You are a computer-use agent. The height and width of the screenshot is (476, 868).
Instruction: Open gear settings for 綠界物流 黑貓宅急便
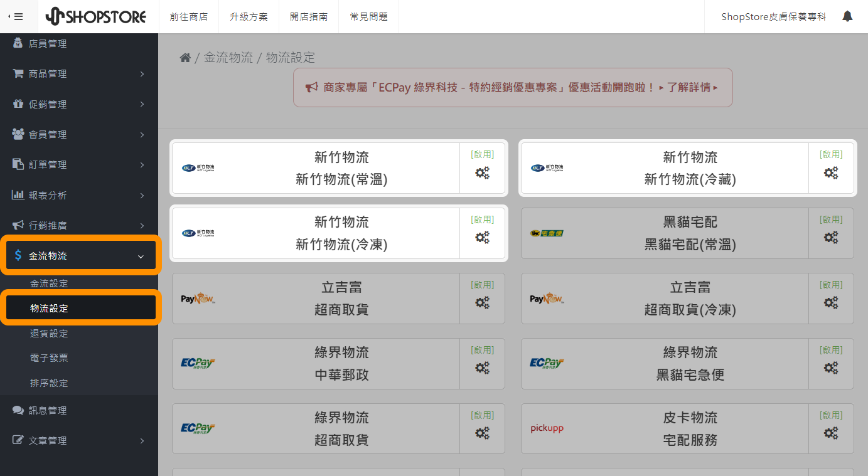[x=831, y=368]
